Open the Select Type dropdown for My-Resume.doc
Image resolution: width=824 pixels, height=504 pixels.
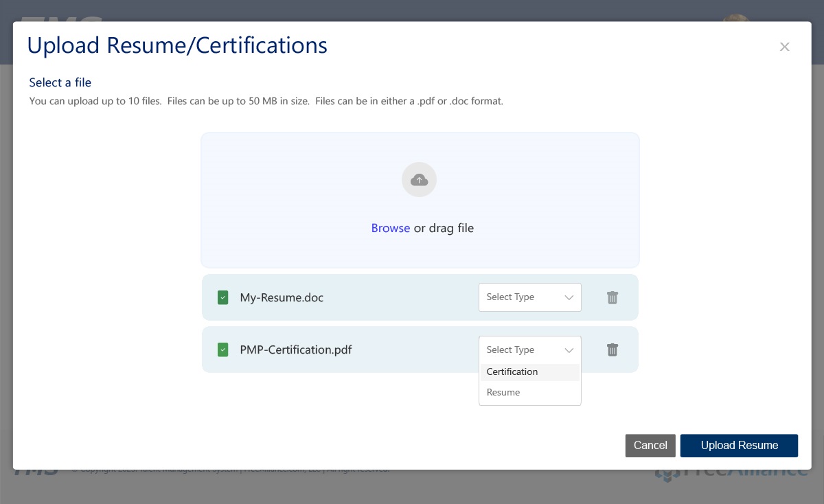(x=529, y=297)
